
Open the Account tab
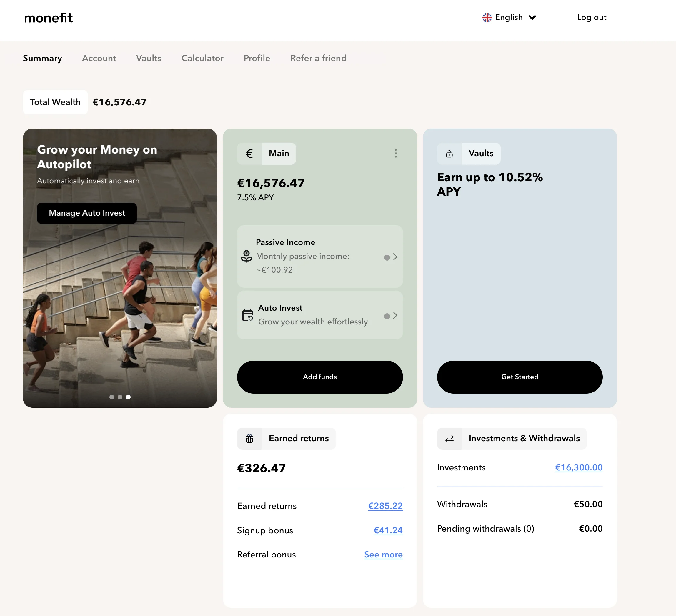[x=99, y=58]
